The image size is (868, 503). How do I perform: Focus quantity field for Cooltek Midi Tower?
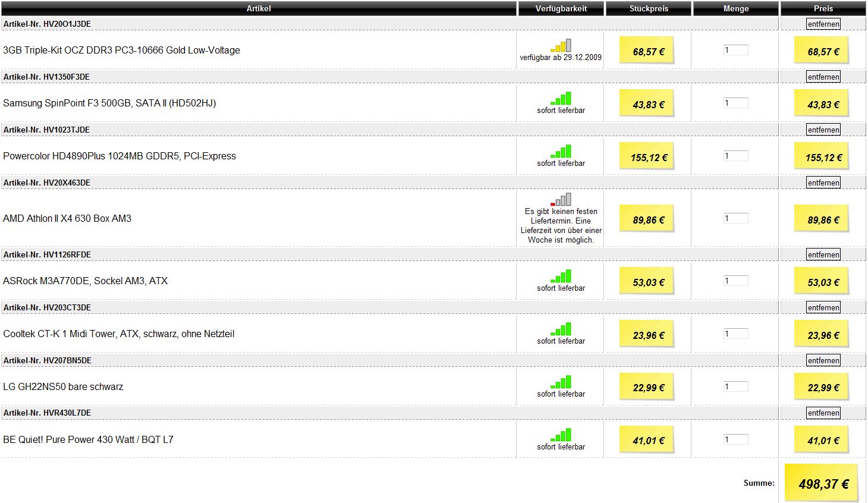[x=735, y=334]
